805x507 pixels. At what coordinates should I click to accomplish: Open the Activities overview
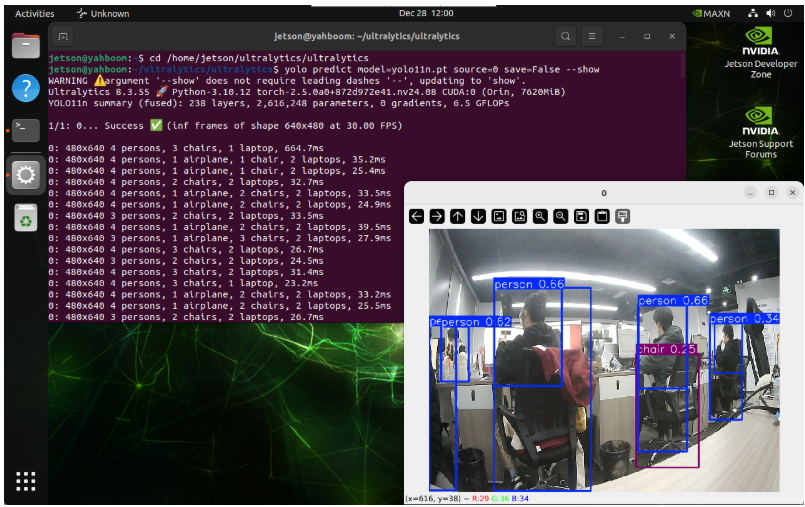click(34, 13)
